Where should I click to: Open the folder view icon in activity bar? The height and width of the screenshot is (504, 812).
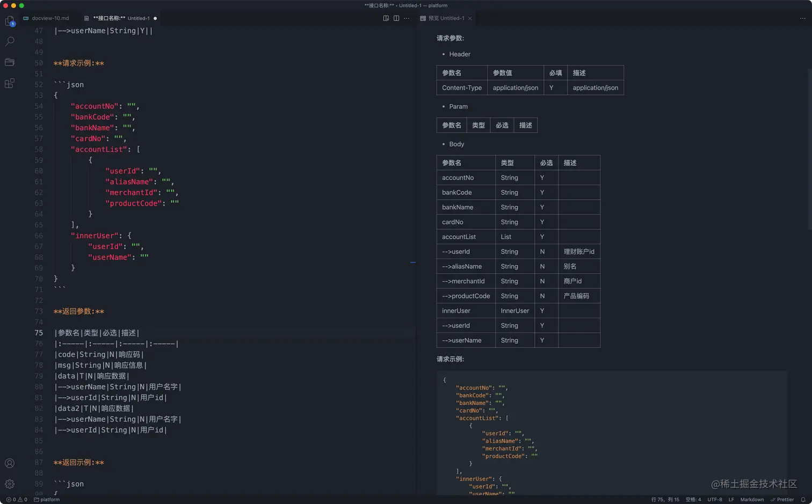10,62
